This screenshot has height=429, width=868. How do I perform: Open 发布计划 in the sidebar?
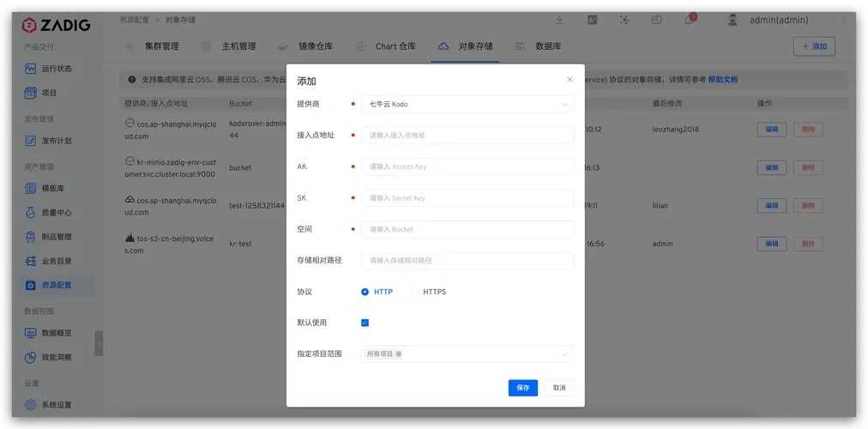(x=49, y=141)
